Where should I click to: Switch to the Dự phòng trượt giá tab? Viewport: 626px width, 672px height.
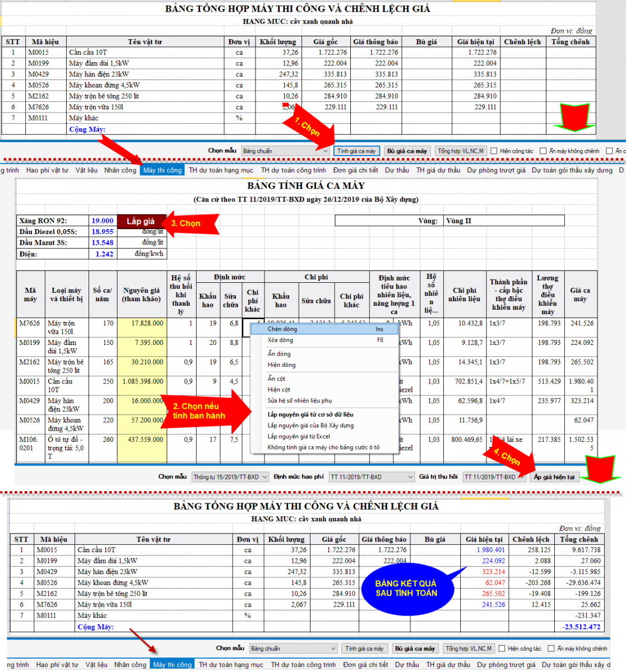point(496,170)
